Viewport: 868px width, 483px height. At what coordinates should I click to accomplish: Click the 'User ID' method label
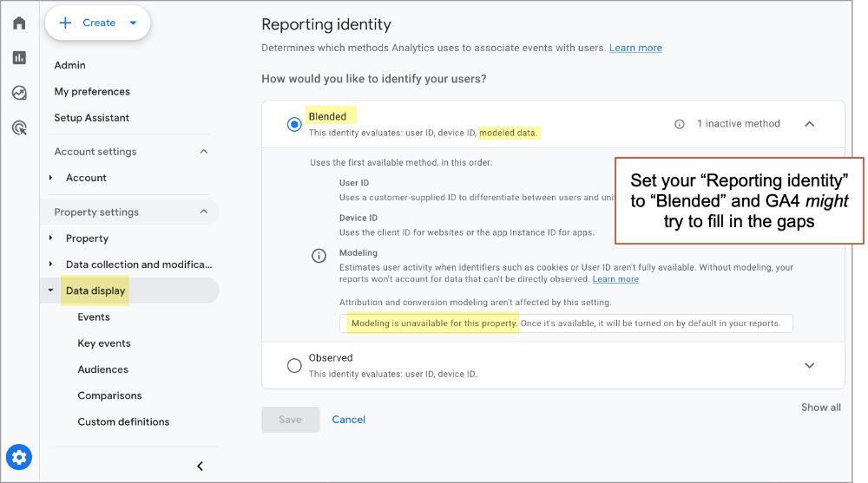[x=354, y=183]
